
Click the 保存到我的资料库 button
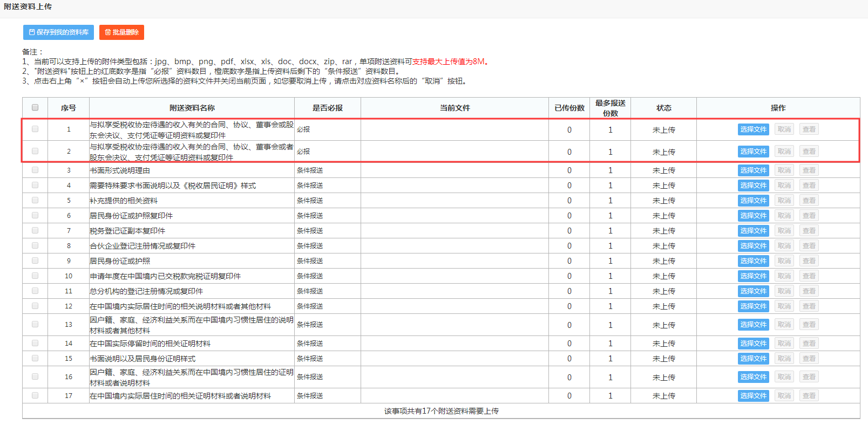point(58,32)
